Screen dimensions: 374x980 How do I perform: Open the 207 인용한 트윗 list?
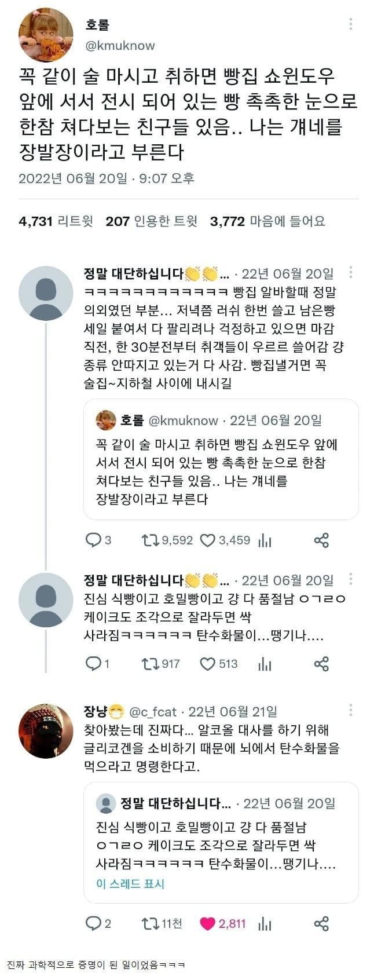(151, 221)
